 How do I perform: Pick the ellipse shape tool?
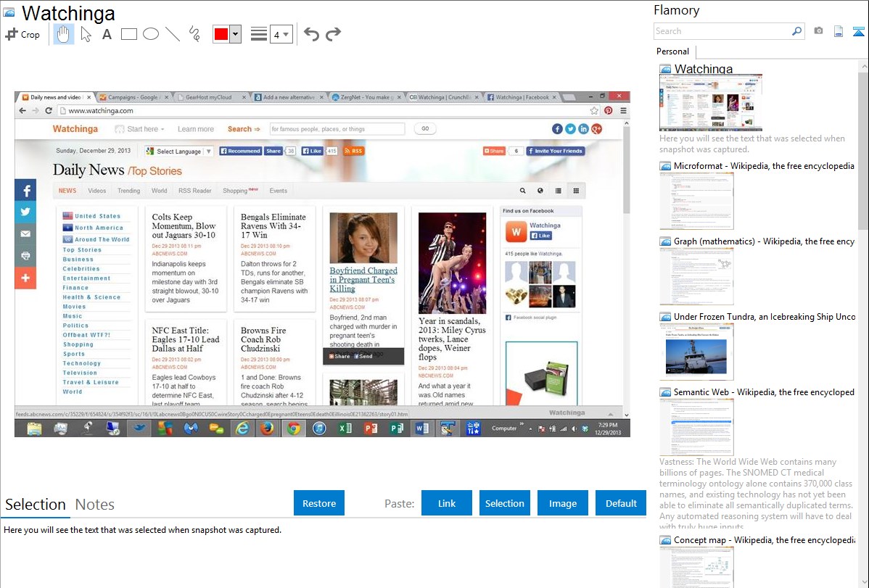pos(151,34)
